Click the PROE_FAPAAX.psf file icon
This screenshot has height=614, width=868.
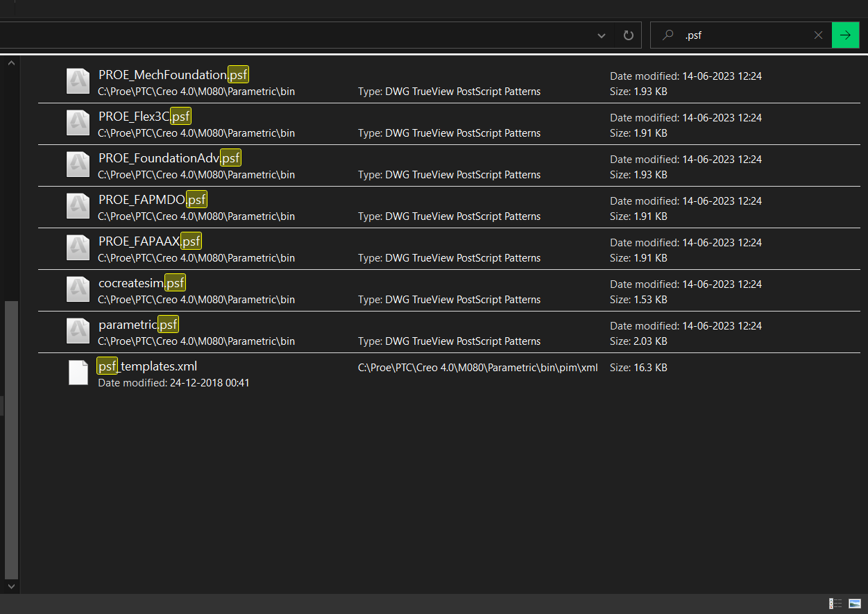point(78,248)
